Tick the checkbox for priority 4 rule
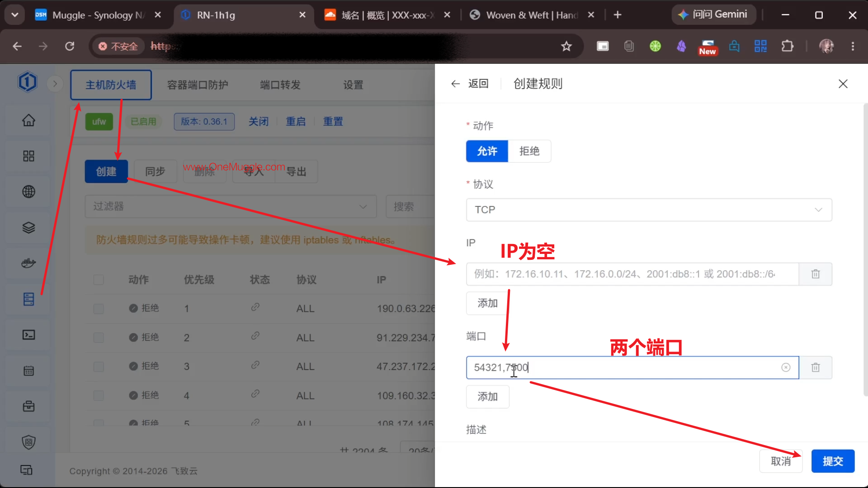The height and width of the screenshot is (488, 868). (x=99, y=395)
